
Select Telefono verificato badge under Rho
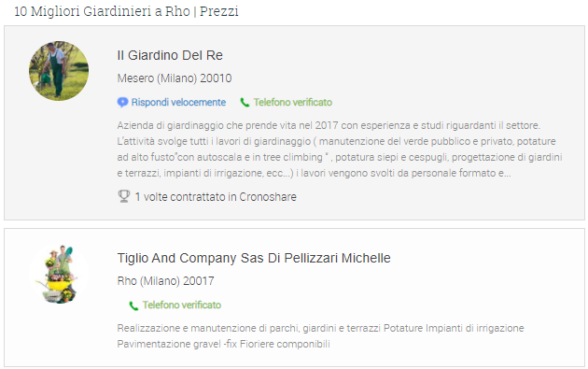(x=175, y=305)
